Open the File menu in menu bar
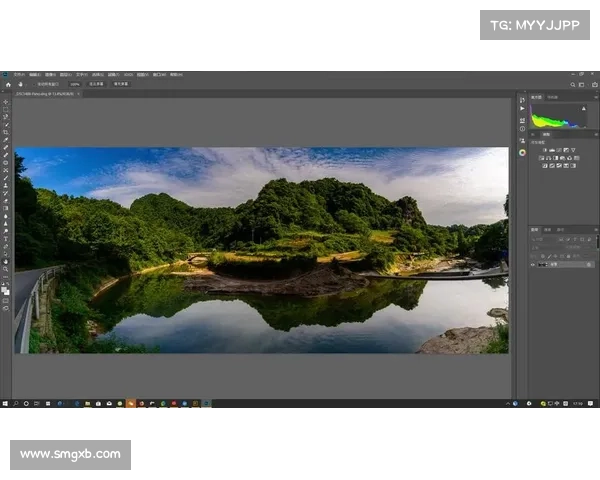Image resolution: width=600 pixels, height=480 pixels. 19,74
